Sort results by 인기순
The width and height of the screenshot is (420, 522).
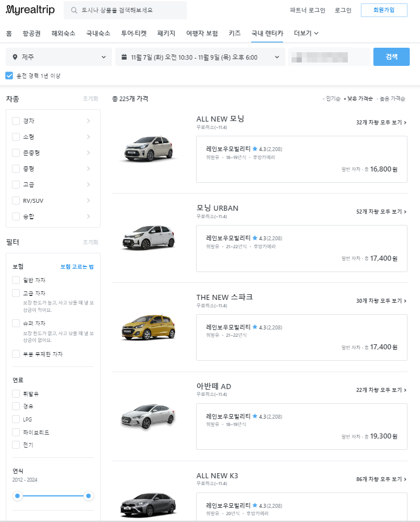point(332,98)
